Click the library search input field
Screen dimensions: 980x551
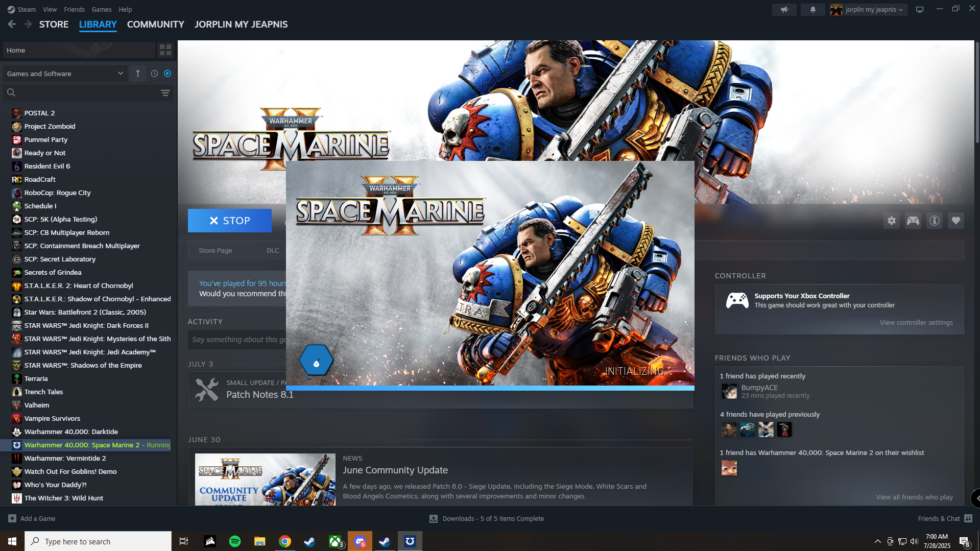88,93
